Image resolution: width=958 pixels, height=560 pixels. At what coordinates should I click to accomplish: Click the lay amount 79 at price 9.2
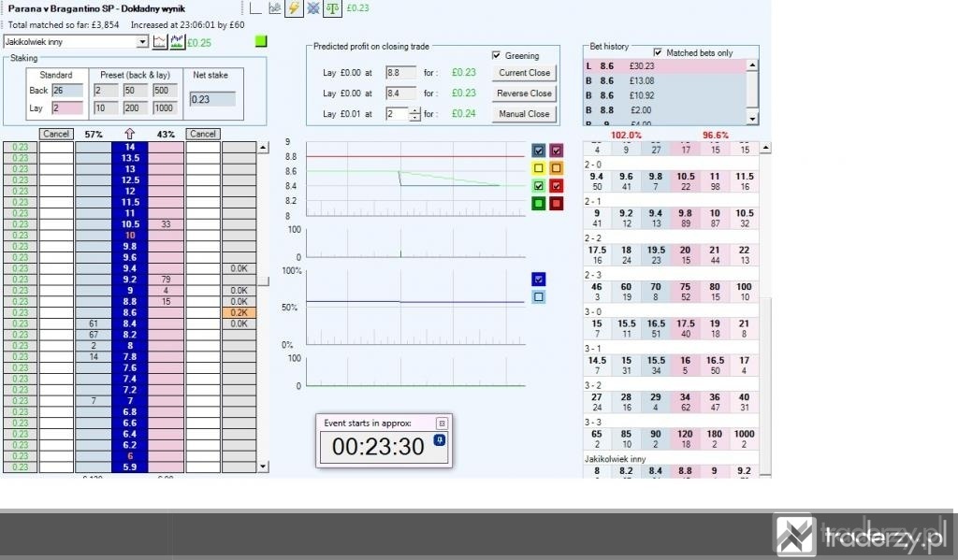166,280
